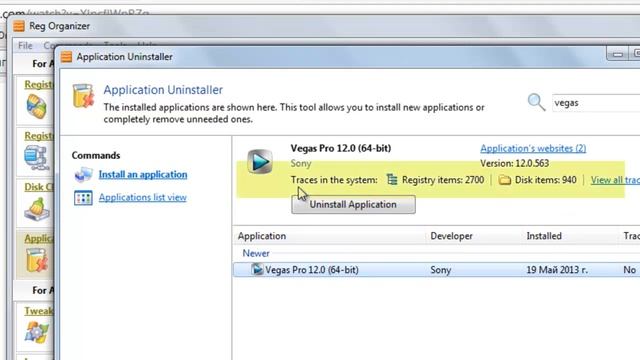640x360 pixels.
Task: Click the Application Uninstaller title bar icon
Action: click(66, 57)
